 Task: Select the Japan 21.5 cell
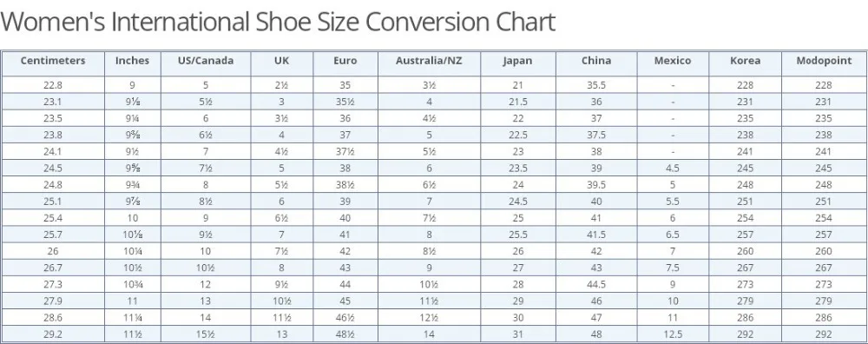517,102
